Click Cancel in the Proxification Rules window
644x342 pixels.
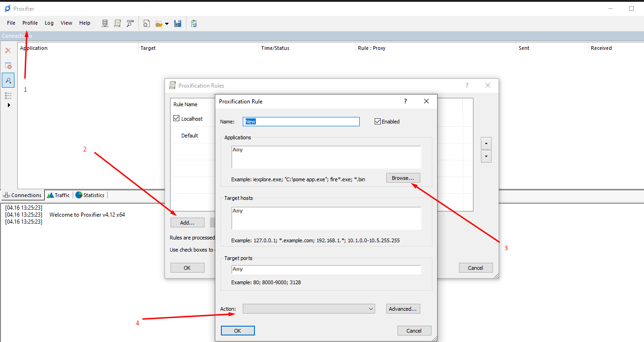point(476,268)
